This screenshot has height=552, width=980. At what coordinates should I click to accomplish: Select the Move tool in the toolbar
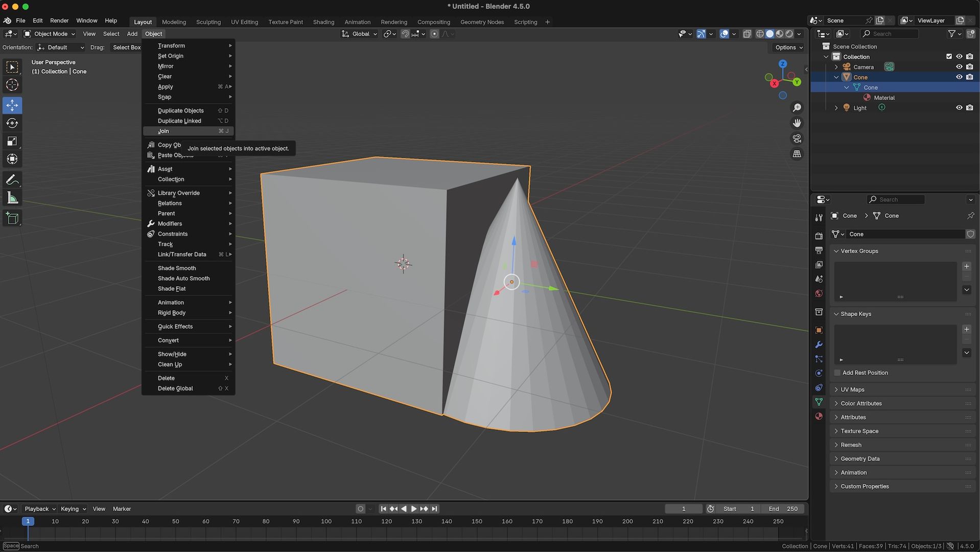12,105
